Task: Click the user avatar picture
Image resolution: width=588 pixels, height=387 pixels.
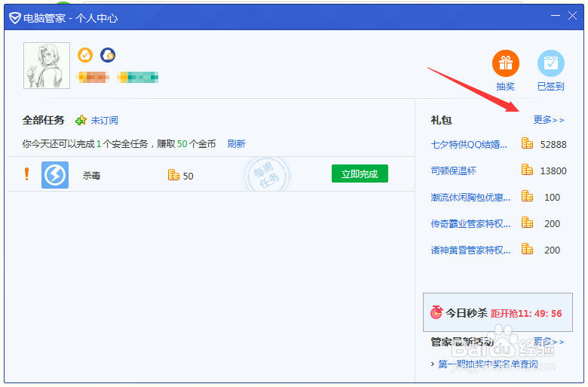Action: 47,66
